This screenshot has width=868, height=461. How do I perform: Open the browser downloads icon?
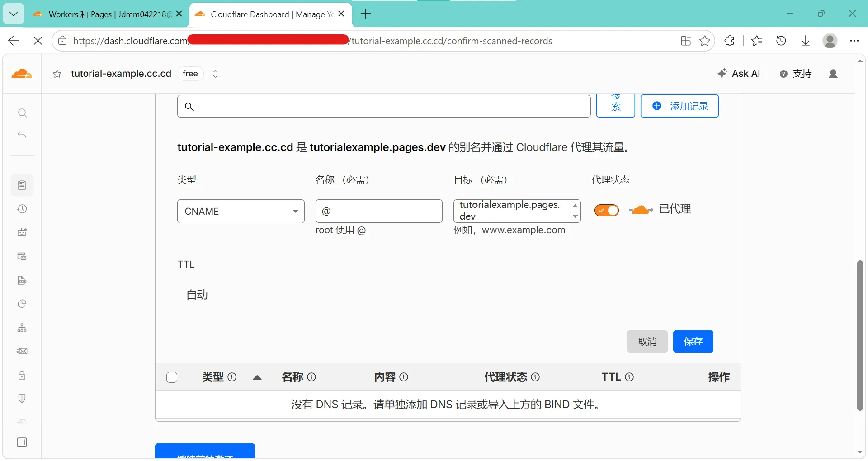[x=806, y=41]
